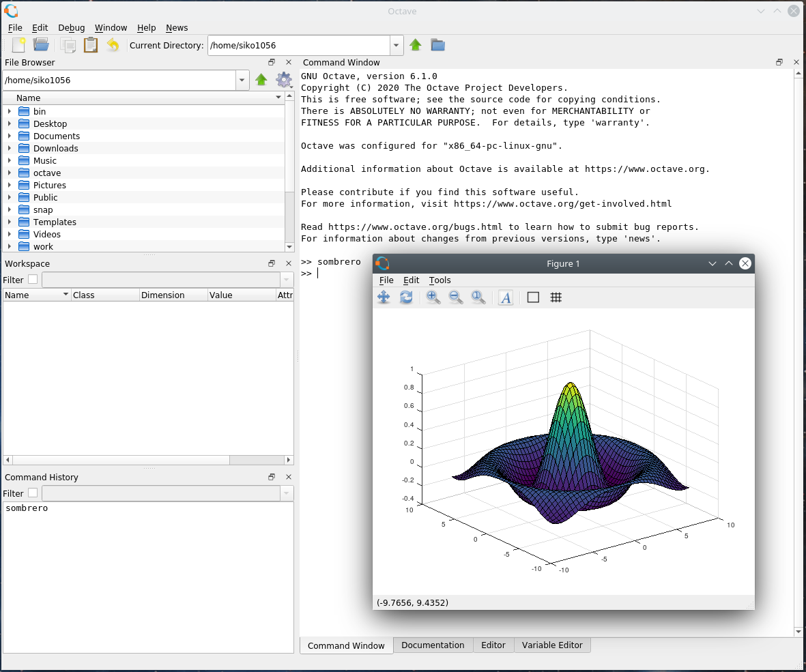The height and width of the screenshot is (672, 806).
Task: Click Automatic limits zoom icon in Figure
Action: point(478,297)
